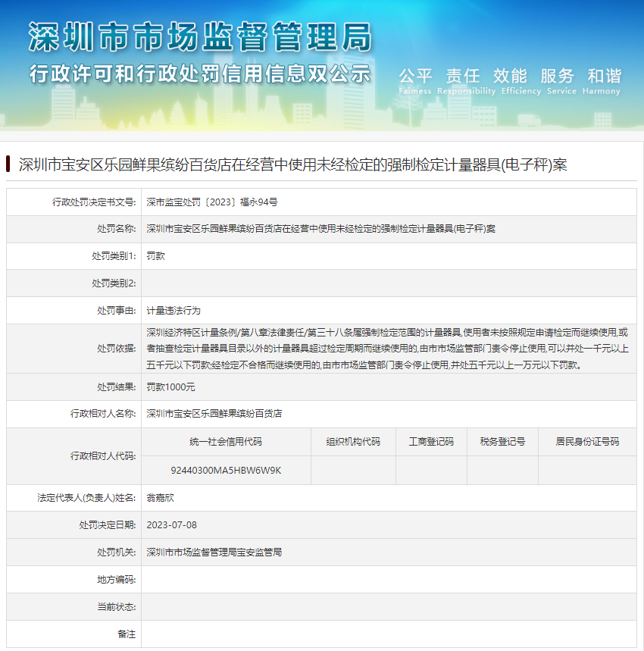Click the column header 工商登记码
Viewport: 644px width, 651px height.
pos(431,442)
